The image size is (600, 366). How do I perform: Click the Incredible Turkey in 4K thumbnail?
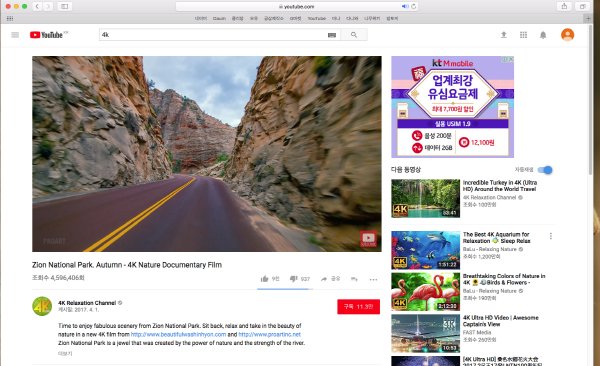tap(426, 198)
